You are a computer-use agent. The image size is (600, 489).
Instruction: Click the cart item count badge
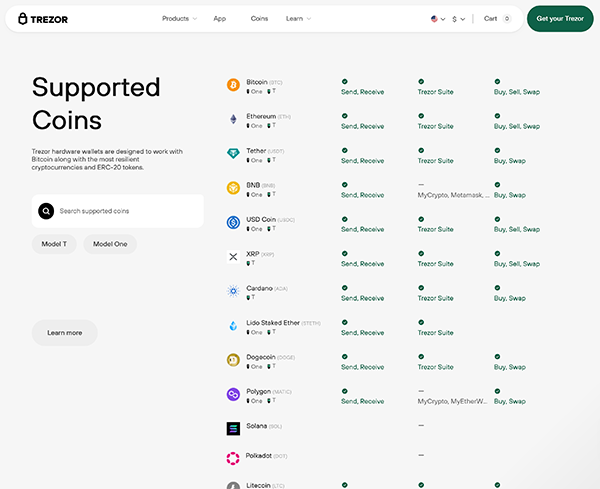click(x=507, y=18)
